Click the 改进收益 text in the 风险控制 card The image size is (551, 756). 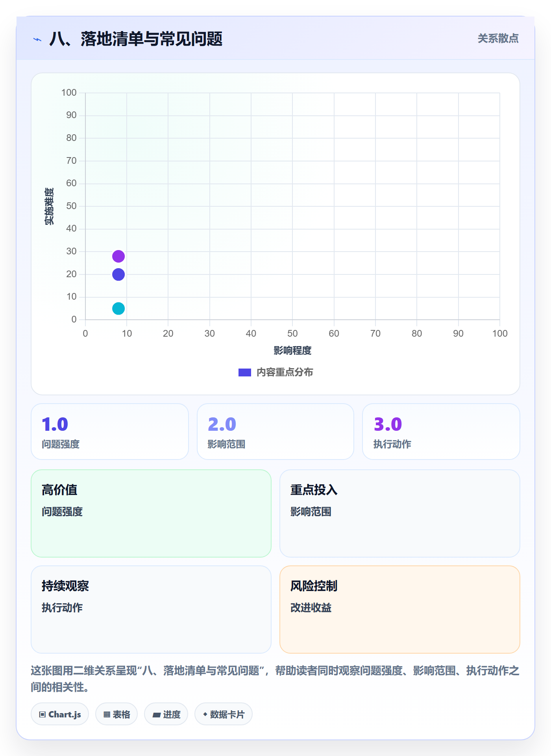[311, 608]
